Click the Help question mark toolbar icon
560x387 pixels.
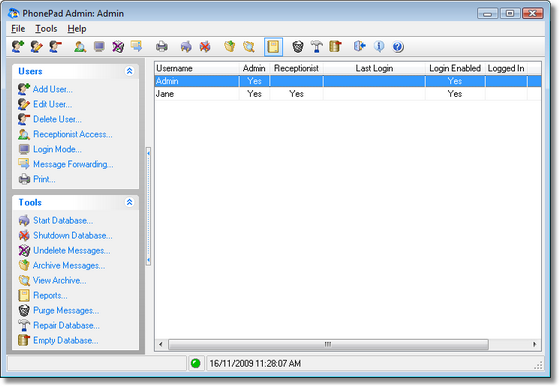tap(398, 46)
